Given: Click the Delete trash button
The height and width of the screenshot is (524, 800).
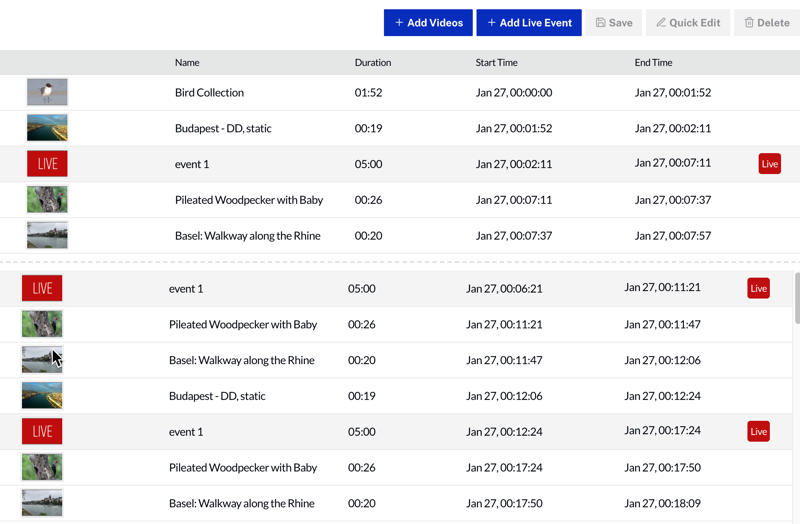Looking at the screenshot, I should click(767, 23).
